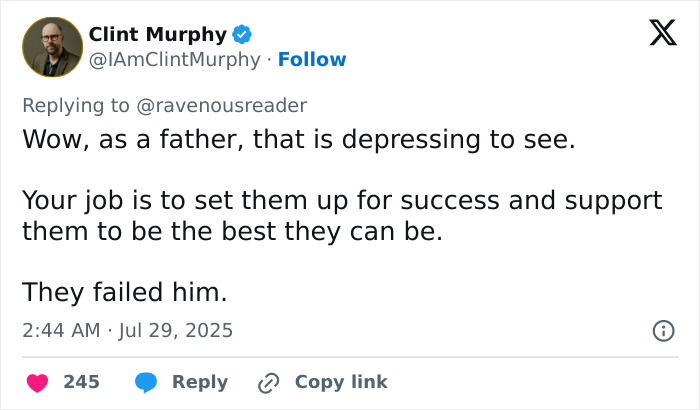Open the @ravenousreader mention
Viewport: 700px width, 410px height.
point(221,106)
